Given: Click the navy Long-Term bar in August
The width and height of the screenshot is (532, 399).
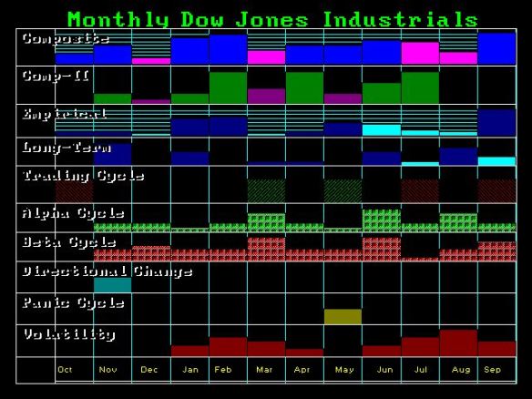Looking at the screenshot, I should (458, 157).
